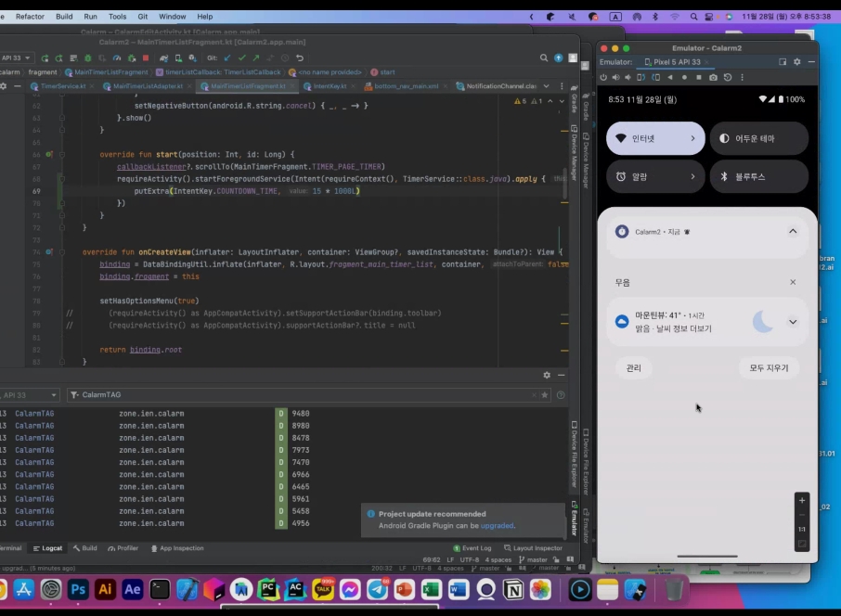Click the emulator Back triangle button
Image resolution: width=841 pixels, height=616 pixels.
670,77
